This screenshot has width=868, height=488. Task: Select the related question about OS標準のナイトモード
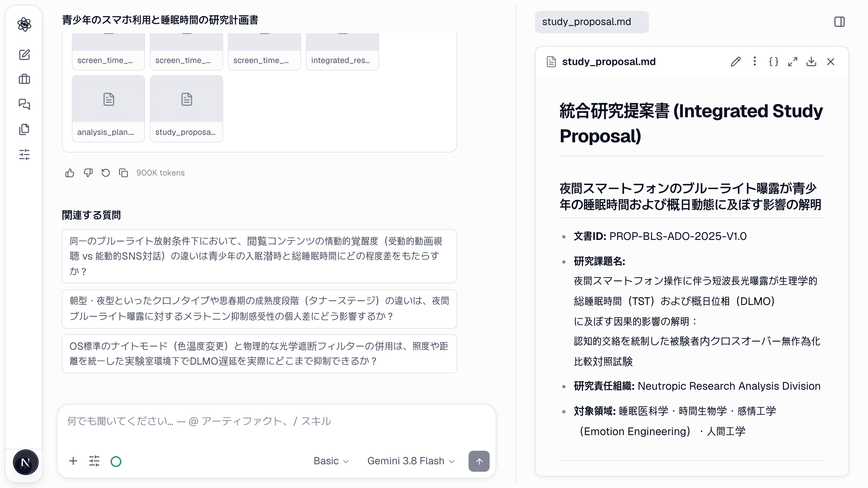pyautogui.click(x=259, y=354)
